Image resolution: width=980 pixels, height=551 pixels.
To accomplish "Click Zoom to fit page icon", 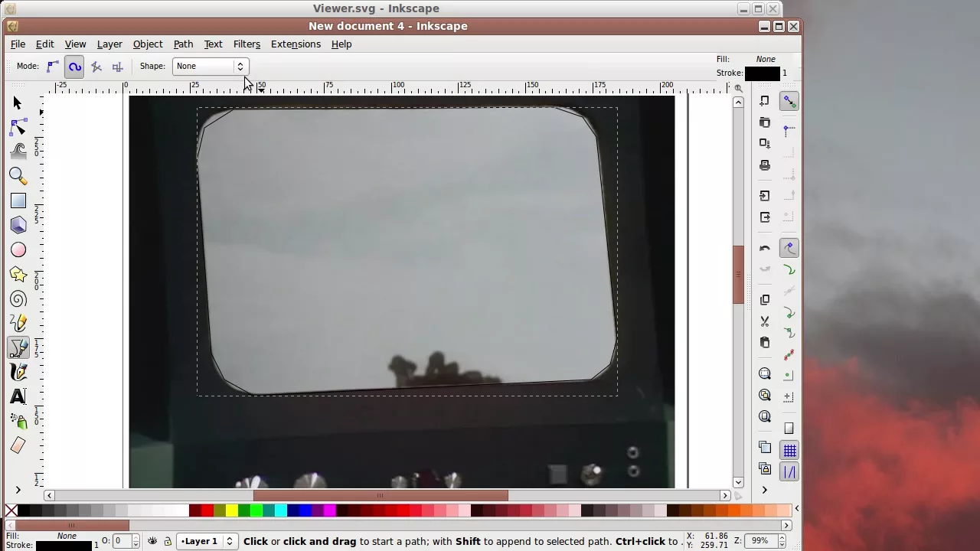I will tap(765, 416).
